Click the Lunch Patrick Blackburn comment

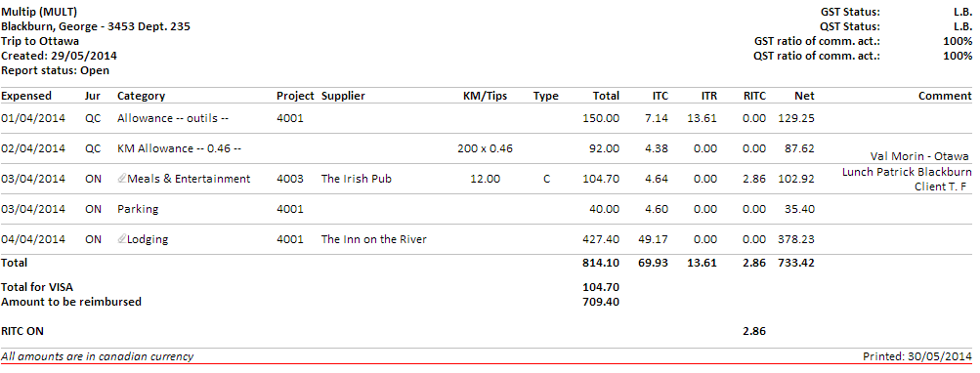907,172
